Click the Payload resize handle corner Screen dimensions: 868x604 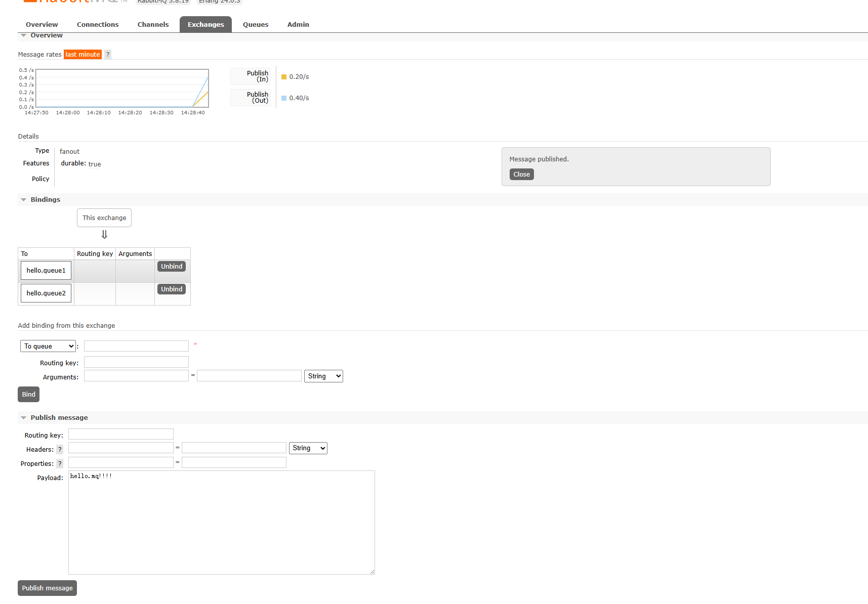pos(372,572)
